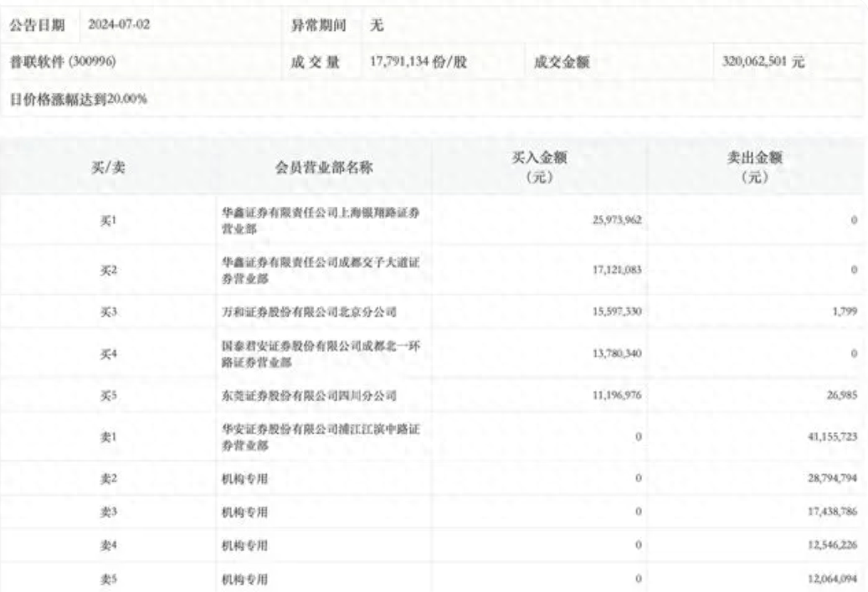Click the 卖2 row label

click(108, 478)
